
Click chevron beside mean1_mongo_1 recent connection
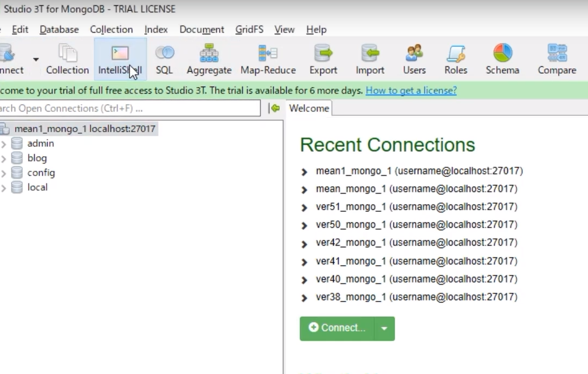(x=304, y=172)
